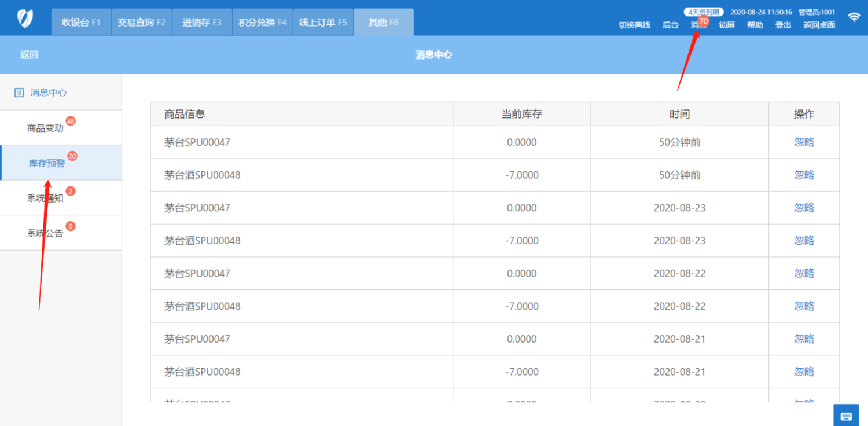Click the 消息中心 list icon in sidebar

(19, 92)
